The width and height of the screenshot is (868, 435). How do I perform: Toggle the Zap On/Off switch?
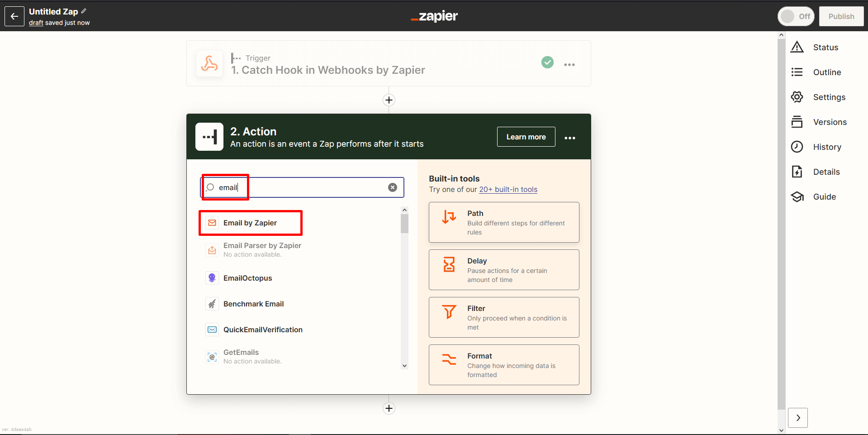[x=796, y=16]
